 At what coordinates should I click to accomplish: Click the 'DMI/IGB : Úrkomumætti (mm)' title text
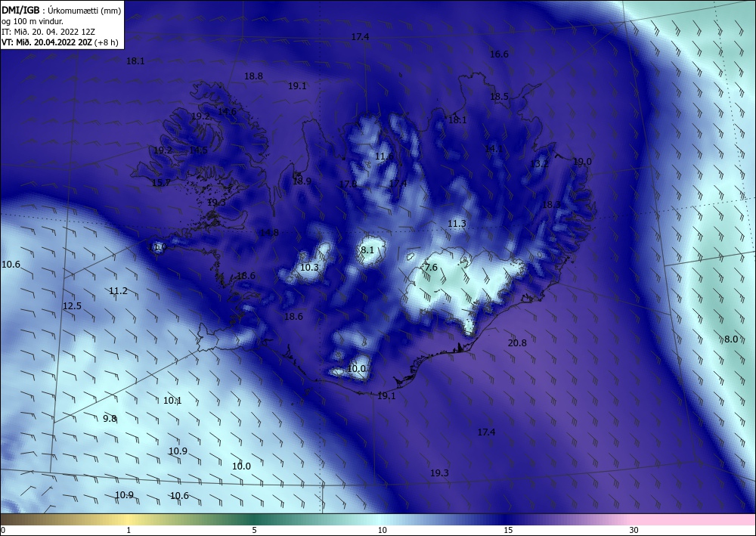[x=62, y=11]
